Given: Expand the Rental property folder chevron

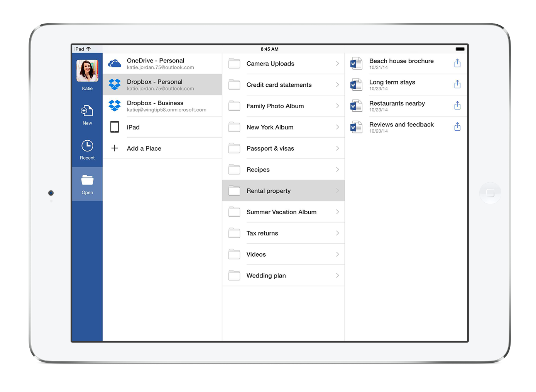Looking at the screenshot, I should click(x=337, y=190).
